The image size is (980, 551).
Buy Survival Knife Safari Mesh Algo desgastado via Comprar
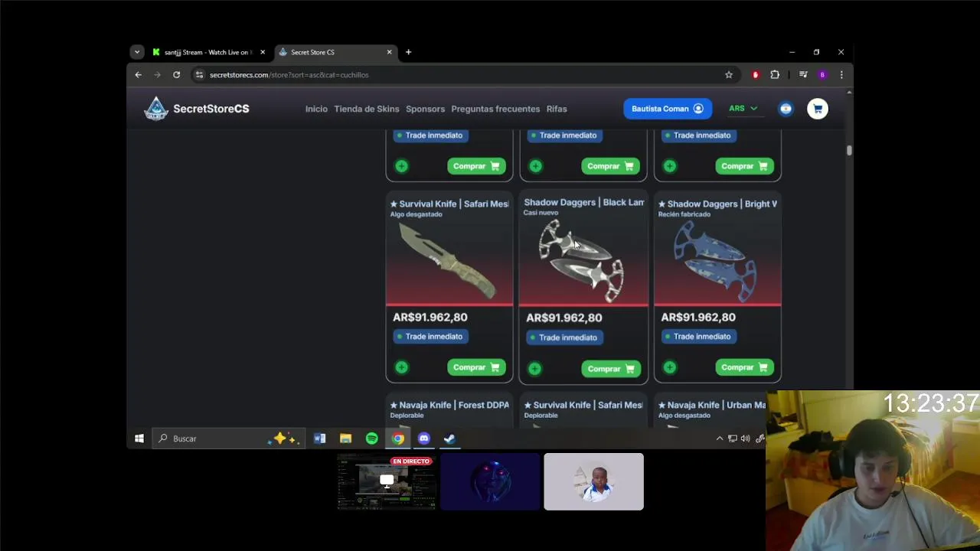(476, 367)
